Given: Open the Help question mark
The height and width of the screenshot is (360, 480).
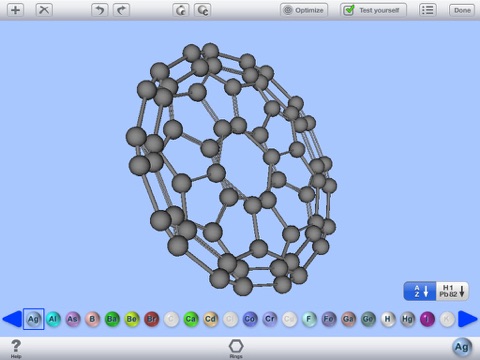Looking at the screenshot, I should tap(16, 349).
